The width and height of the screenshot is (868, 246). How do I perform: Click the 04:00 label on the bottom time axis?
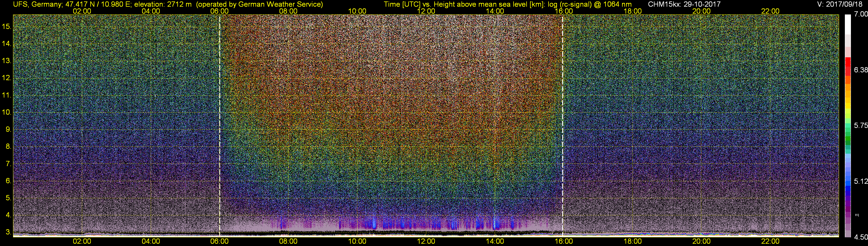[x=151, y=241]
